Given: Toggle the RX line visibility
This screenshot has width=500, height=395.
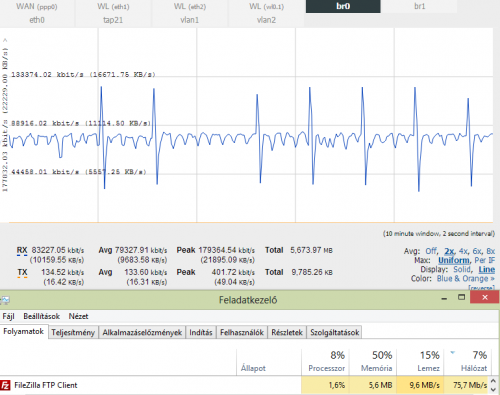Looking at the screenshot, I should [22, 251].
